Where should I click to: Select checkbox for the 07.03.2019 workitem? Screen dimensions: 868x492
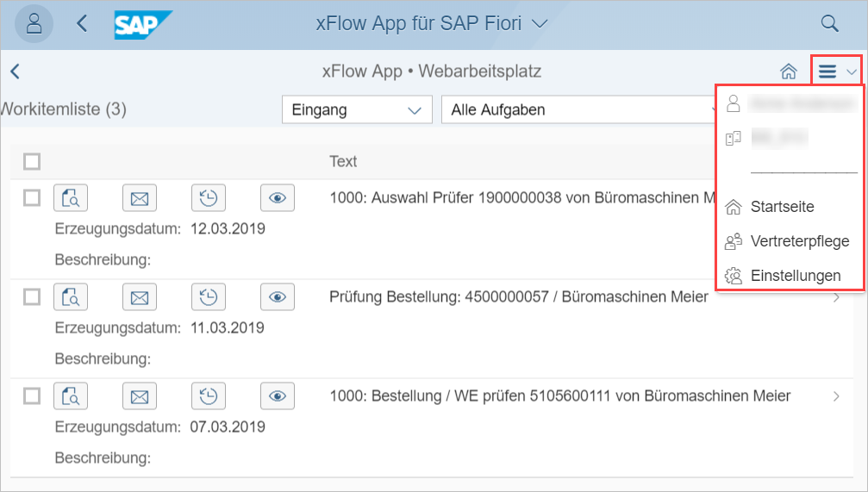click(x=32, y=396)
